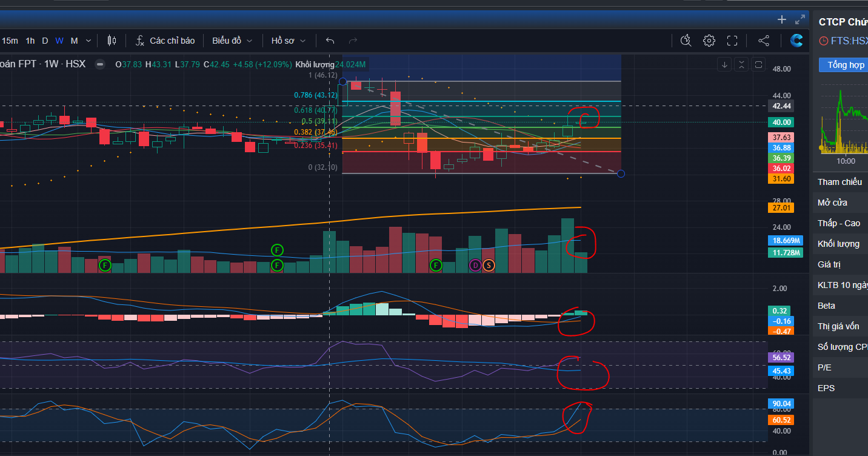Viewport: 868px width, 456px height.
Task: Switch to the monthly M timeframe
Action: [x=74, y=41]
